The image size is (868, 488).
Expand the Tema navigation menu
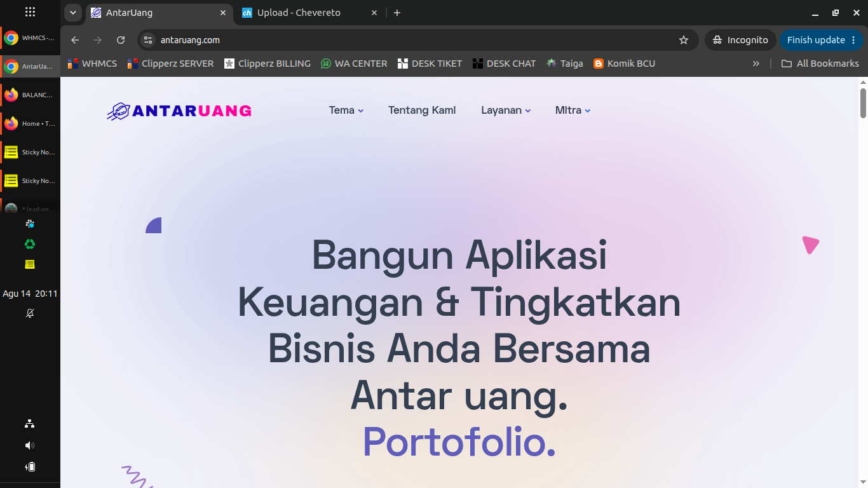346,111
